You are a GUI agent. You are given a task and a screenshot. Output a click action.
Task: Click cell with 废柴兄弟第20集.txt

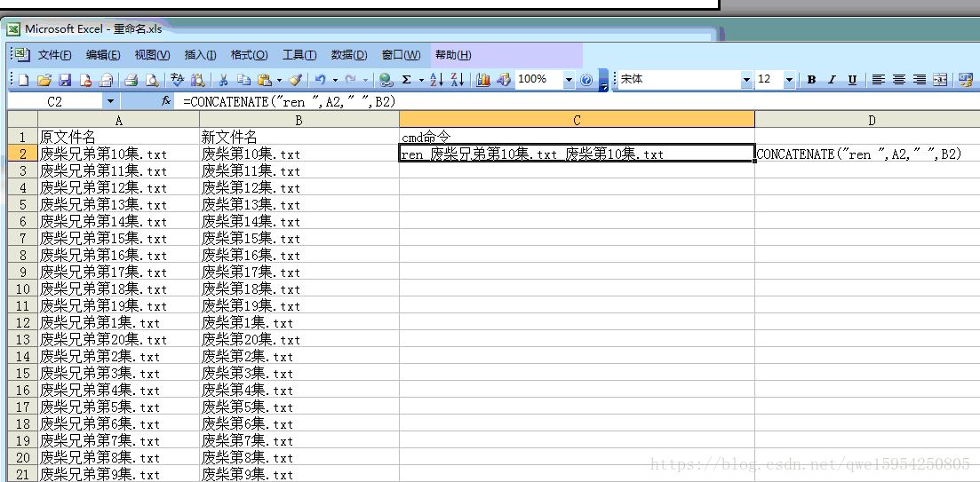[x=119, y=340]
